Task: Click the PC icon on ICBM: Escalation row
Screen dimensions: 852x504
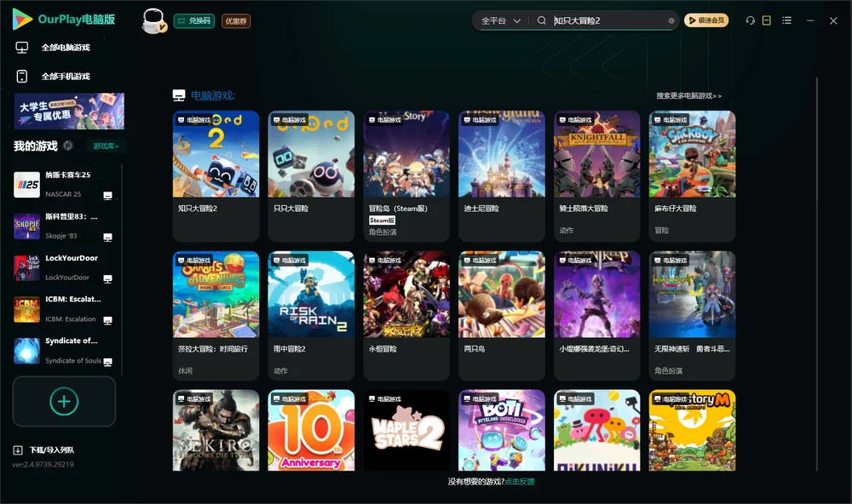Action: pos(107,320)
